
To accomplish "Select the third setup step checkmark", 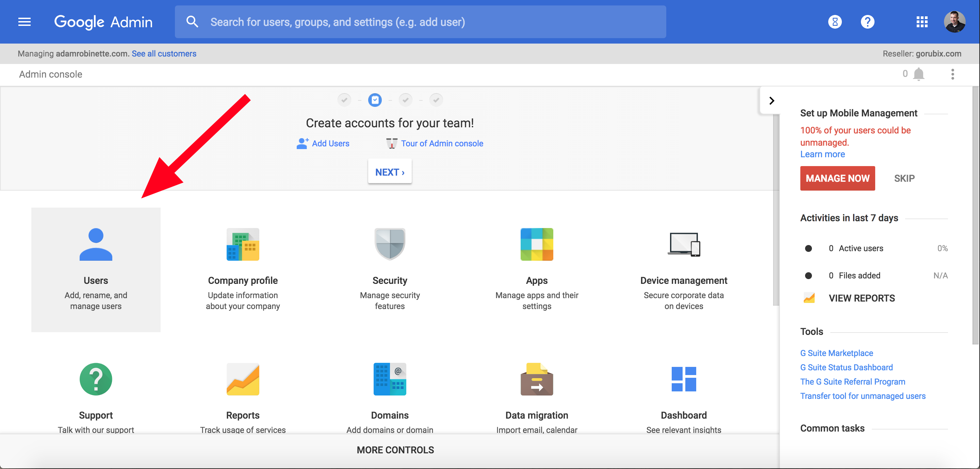I will point(406,100).
